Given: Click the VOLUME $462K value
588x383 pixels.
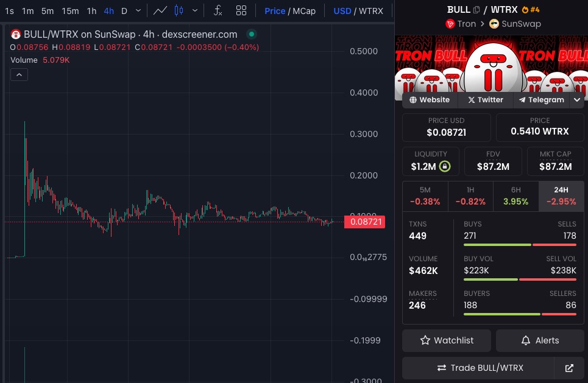Looking at the screenshot, I should [423, 270].
